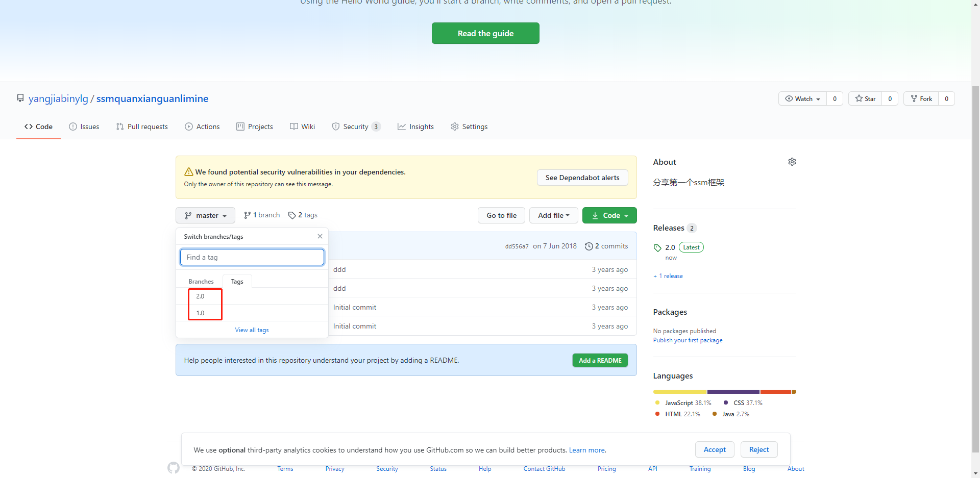The height and width of the screenshot is (478, 980).
Task: Open ssmquanxianguanlimine repository link
Action: 152,98
